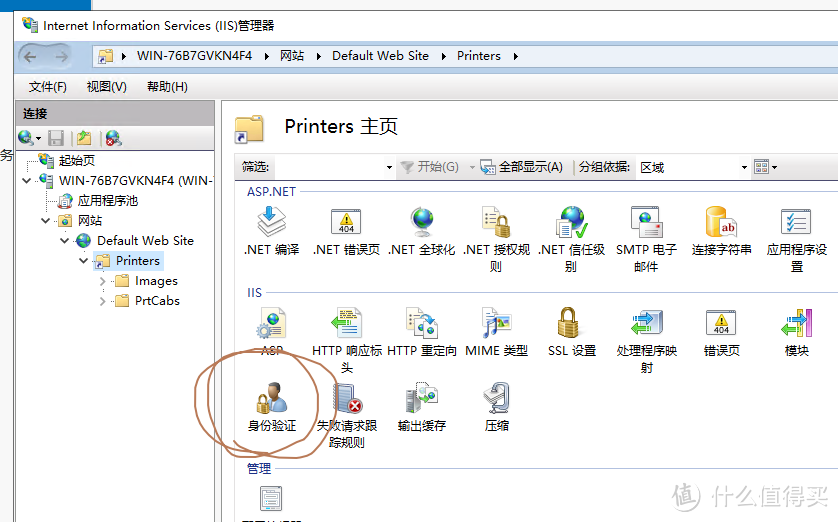838x522 pixels.
Task: Open the 筛选 filter dropdown arrow
Action: point(389,167)
